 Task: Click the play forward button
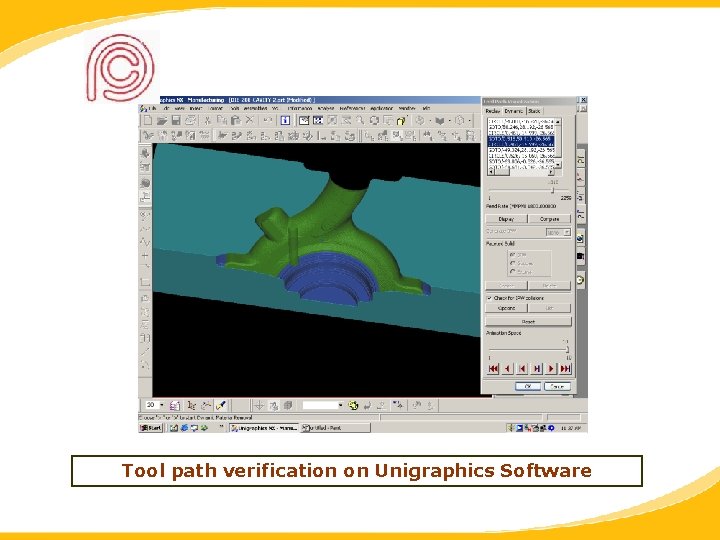[551, 368]
